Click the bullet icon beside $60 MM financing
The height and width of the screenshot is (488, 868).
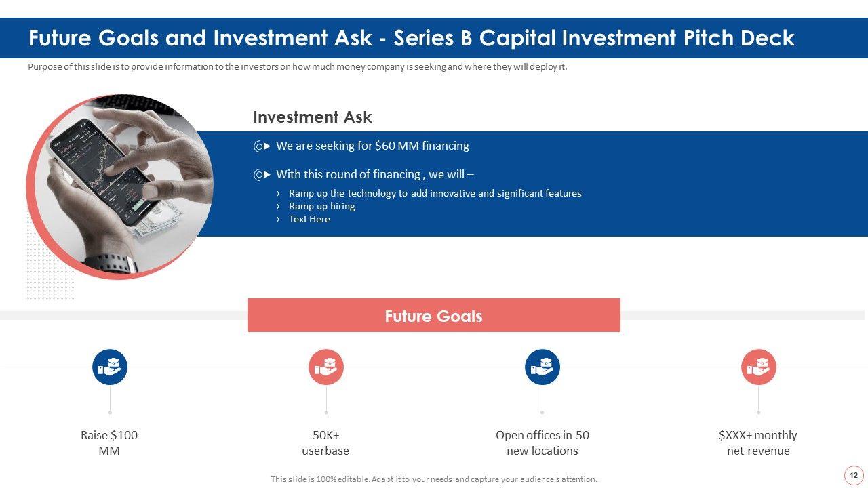[262, 146]
